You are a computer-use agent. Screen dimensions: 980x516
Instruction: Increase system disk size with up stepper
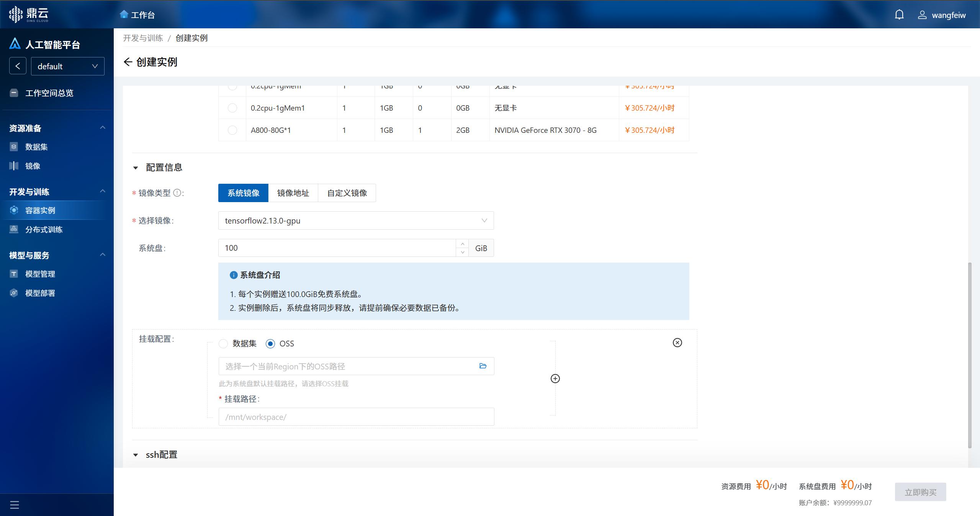pos(462,244)
